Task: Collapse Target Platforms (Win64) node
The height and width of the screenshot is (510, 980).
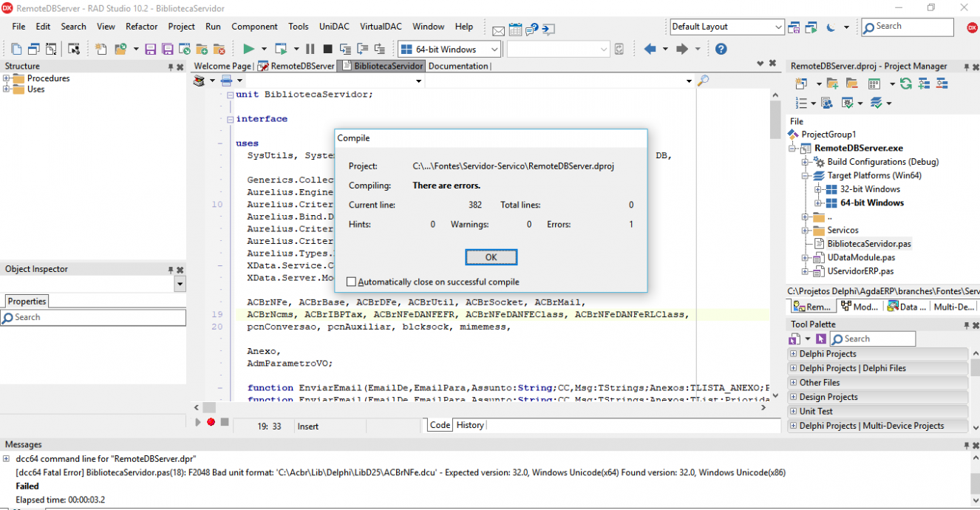Action: [x=806, y=176]
